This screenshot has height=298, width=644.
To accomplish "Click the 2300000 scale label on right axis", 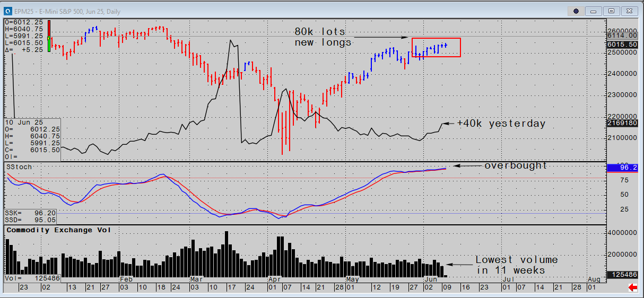I will point(622,95).
